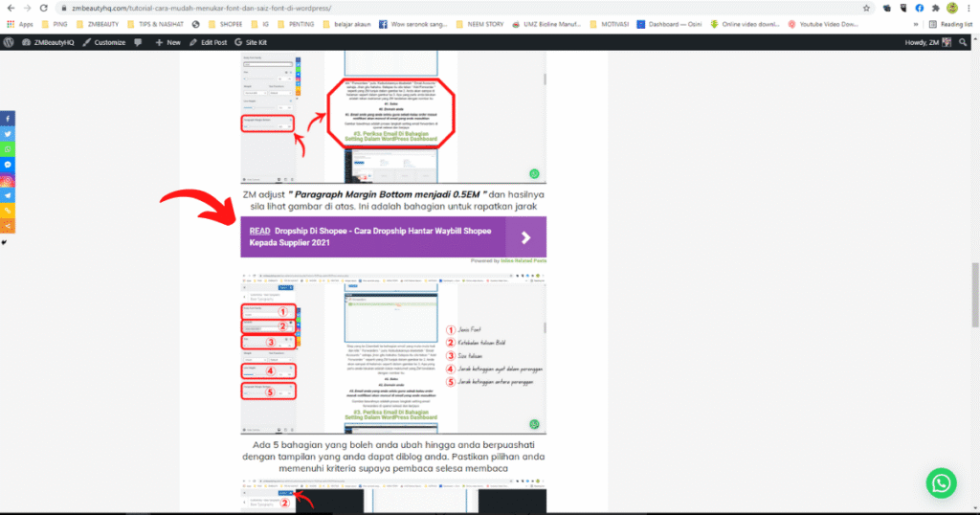Open the Online video downl bookmark
The width and height of the screenshot is (980, 515).
[745, 24]
